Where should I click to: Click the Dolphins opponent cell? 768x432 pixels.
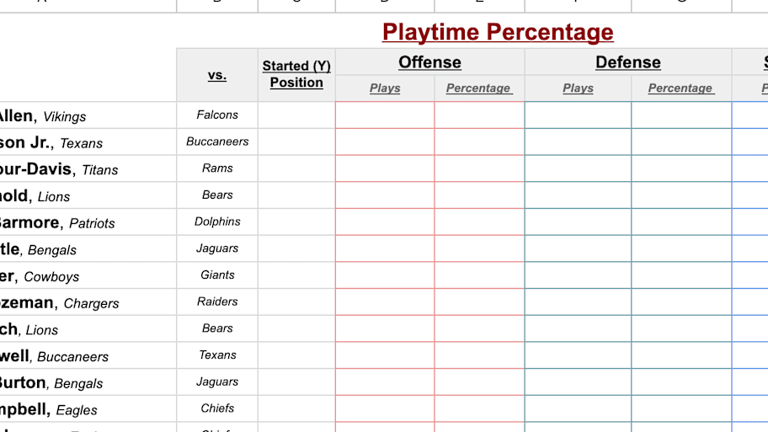click(217, 222)
